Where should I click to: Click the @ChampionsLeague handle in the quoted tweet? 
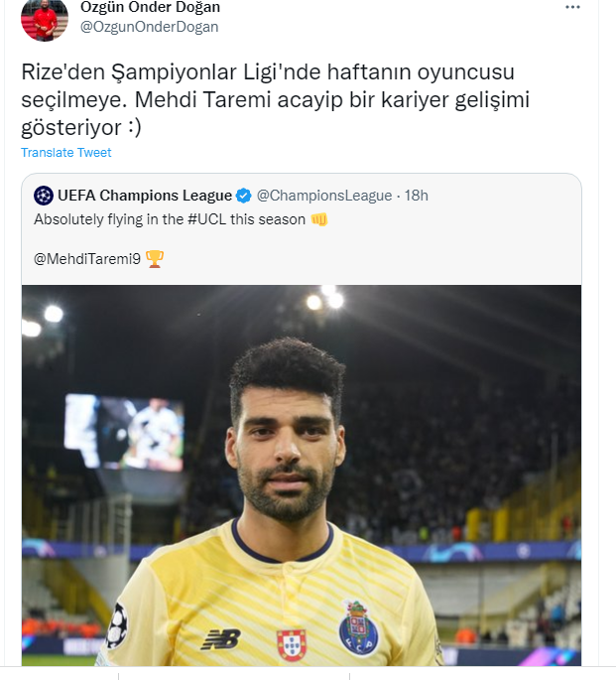(x=324, y=196)
